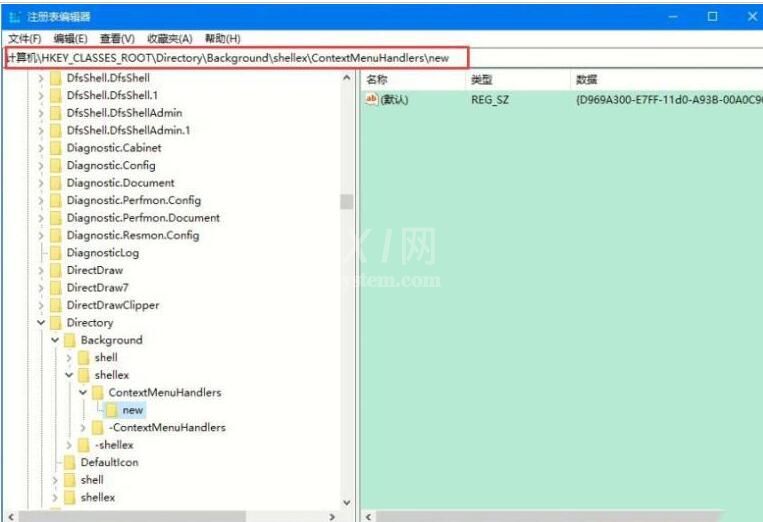This screenshot has width=763, height=522.
Task: Click the folder icon of Diagnostic.Resmon.Config
Action: pos(56,235)
